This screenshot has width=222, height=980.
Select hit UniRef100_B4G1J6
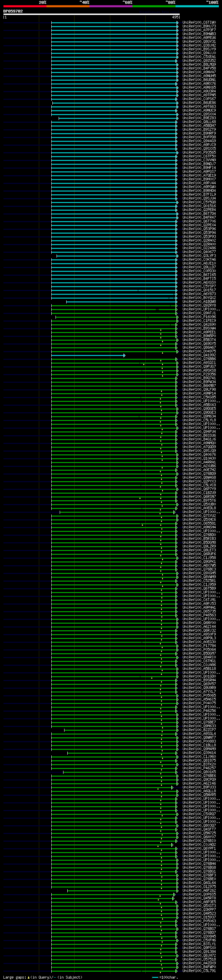pos(199,439)
